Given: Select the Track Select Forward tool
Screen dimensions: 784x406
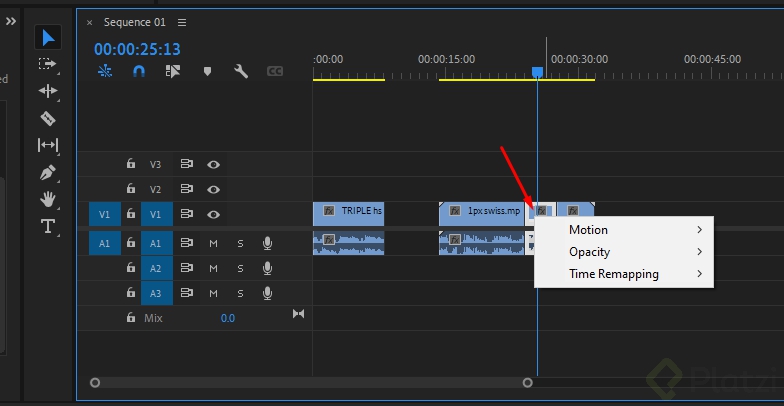Looking at the screenshot, I should click(48, 64).
